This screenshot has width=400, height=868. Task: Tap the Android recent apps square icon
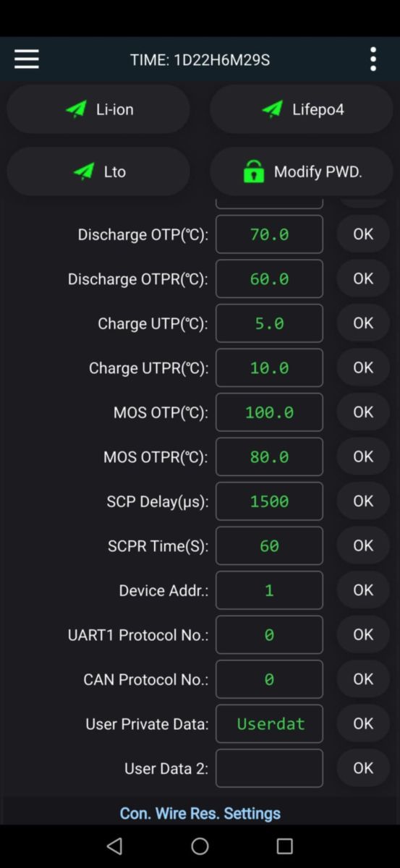(x=285, y=846)
